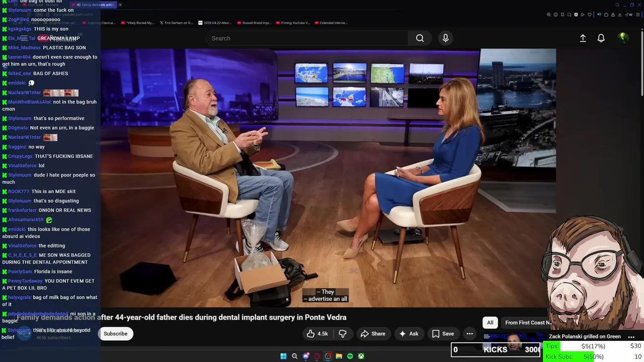The width and height of the screenshot is (644, 362).
Task: Open Windows taskbar search
Action: pos(294,356)
